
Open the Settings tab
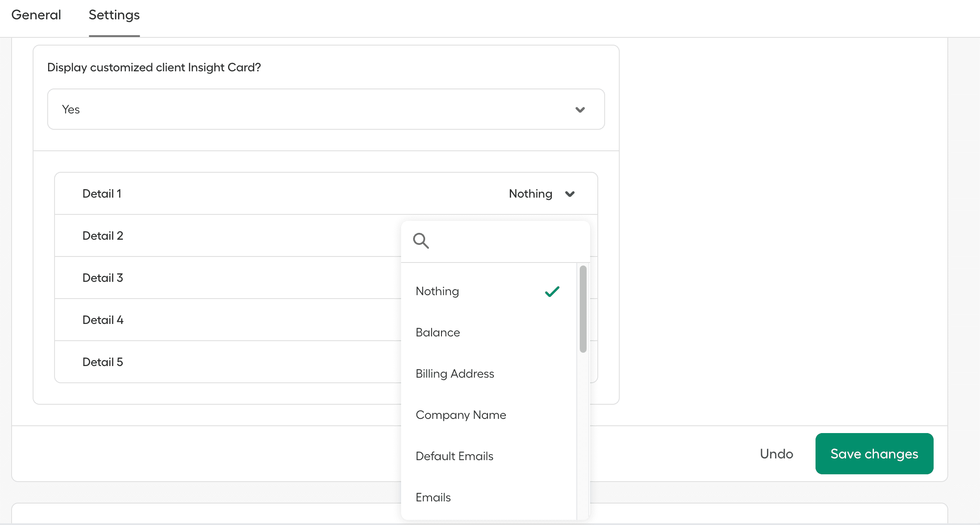tap(113, 15)
